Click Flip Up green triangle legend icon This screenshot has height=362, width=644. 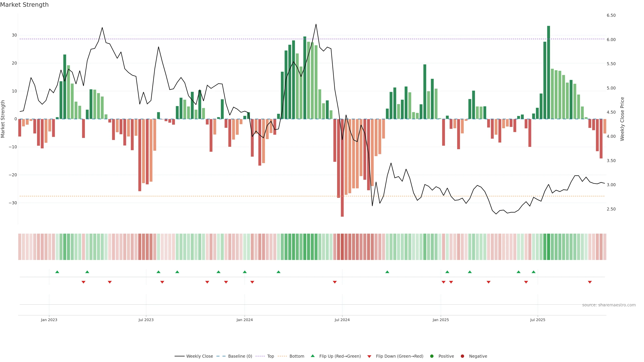[x=312, y=356]
